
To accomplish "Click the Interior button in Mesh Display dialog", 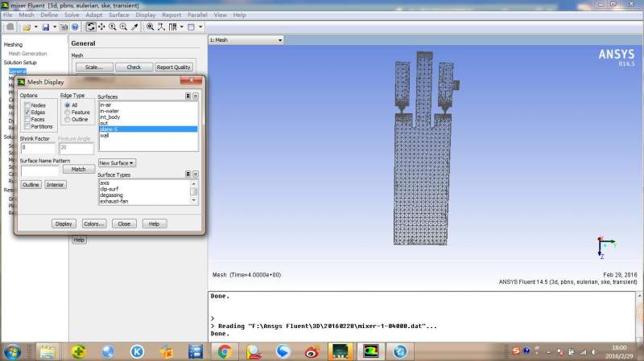I will tap(55, 185).
